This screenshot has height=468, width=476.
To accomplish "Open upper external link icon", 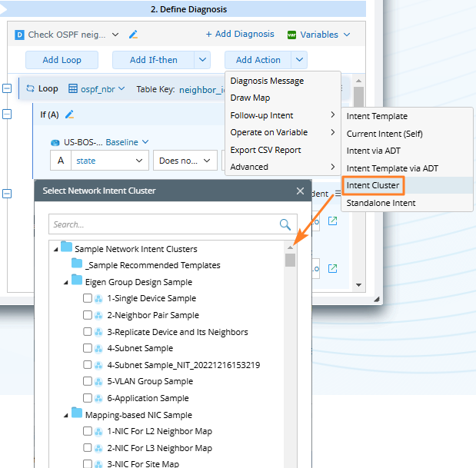I will click(333, 221).
